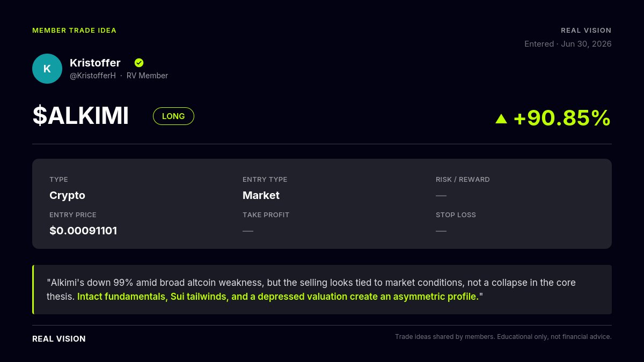Click the Stop Loss dash value
Image resolution: width=644 pixels, height=362 pixels.
(441, 231)
